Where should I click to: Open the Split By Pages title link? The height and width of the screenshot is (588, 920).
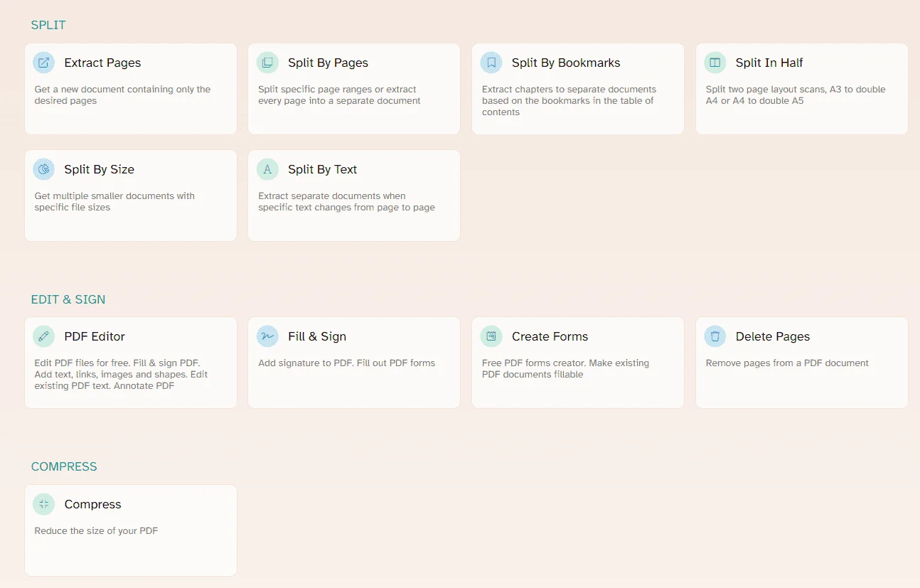click(328, 63)
